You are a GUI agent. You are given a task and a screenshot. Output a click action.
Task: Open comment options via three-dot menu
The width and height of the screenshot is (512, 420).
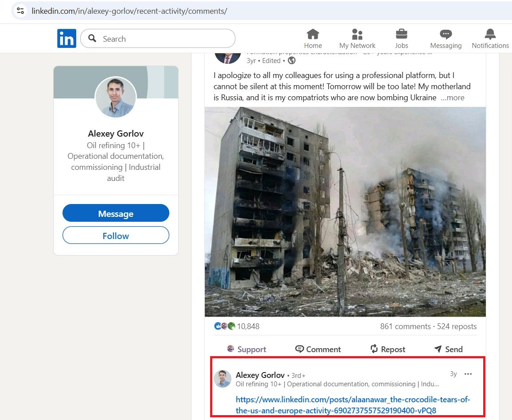468,374
